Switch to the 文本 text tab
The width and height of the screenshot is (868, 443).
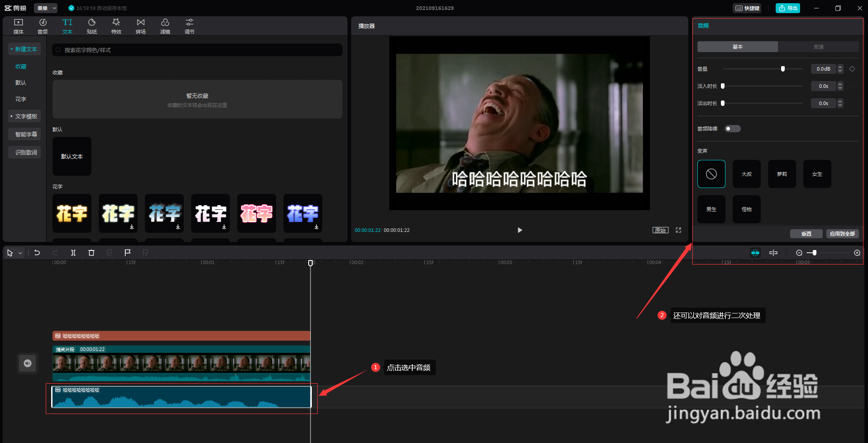[67, 26]
